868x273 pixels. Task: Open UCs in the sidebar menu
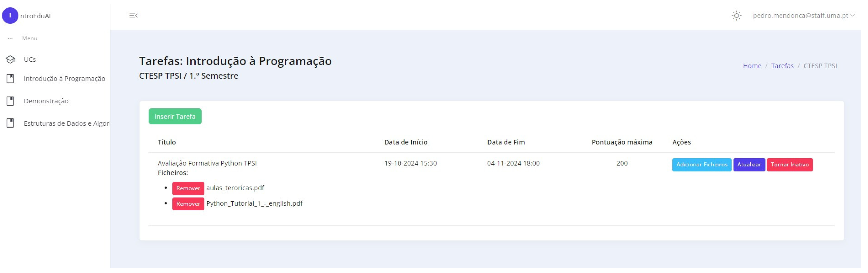tap(30, 60)
